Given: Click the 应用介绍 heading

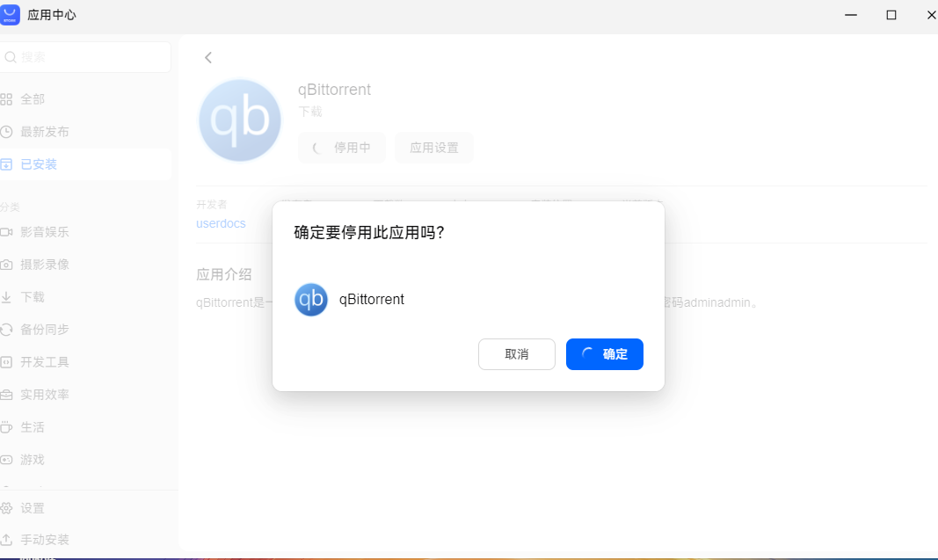Looking at the screenshot, I should coord(224,274).
